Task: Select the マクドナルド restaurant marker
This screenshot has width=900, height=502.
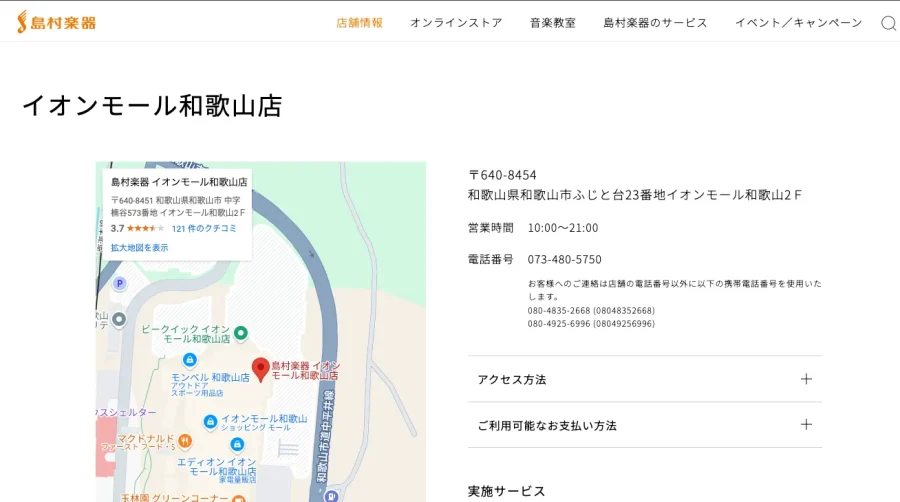Action: tap(185, 441)
